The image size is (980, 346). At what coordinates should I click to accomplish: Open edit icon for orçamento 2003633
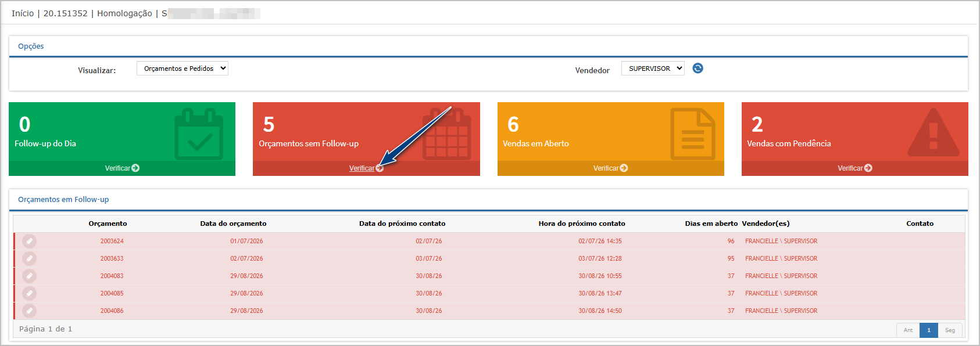pos(29,258)
